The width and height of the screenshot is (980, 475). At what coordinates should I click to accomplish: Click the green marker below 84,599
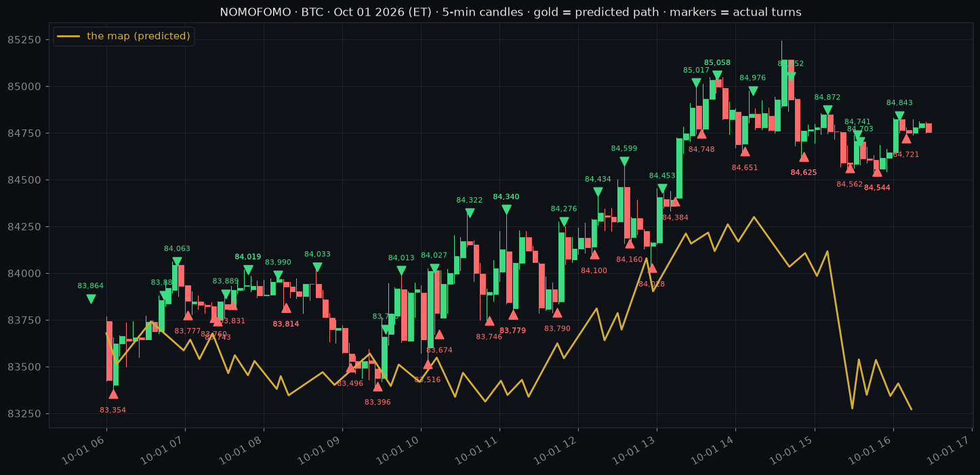(624, 161)
